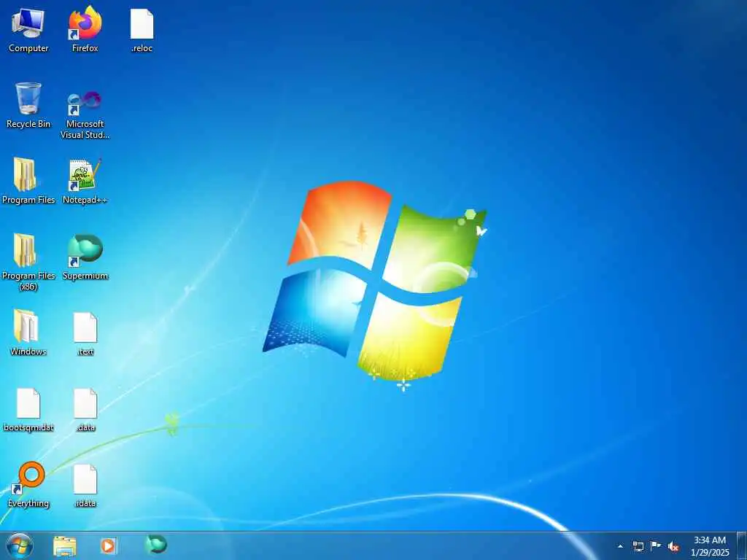This screenshot has height=560, width=747.
Task: Open the network status tray icon
Action: point(638,546)
